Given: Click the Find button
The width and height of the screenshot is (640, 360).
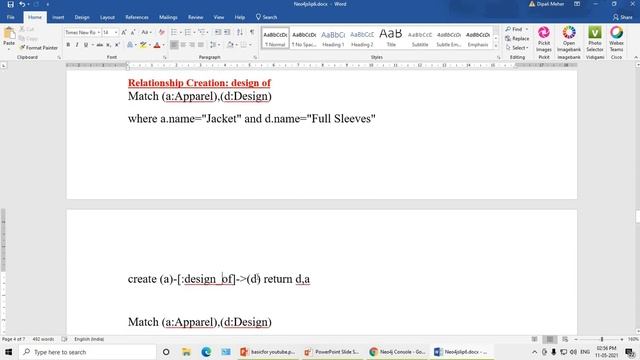Looking at the screenshot, I should pos(517,29).
